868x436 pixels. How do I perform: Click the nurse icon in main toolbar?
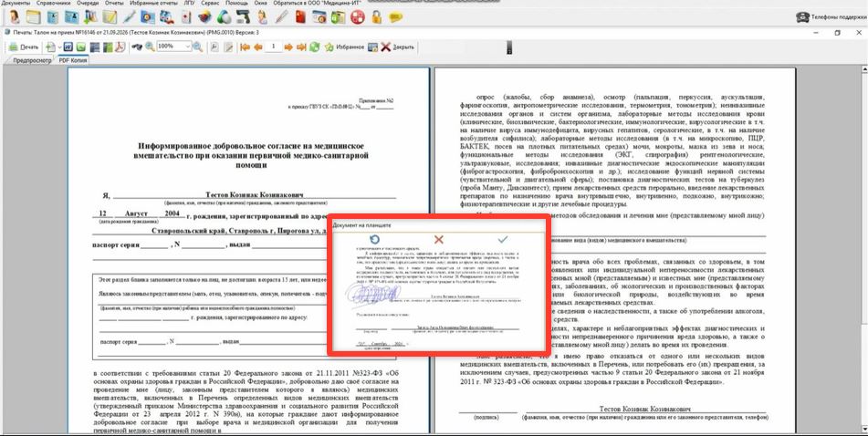pos(261,16)
